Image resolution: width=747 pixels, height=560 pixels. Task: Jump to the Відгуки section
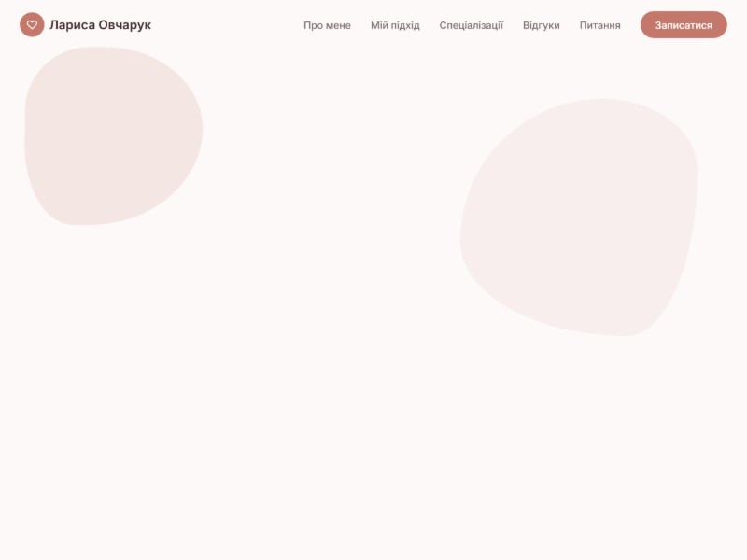click(541, 25)
